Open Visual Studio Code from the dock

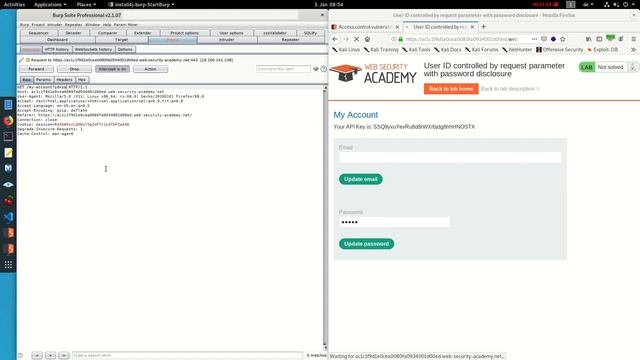(x=8, y=216)
